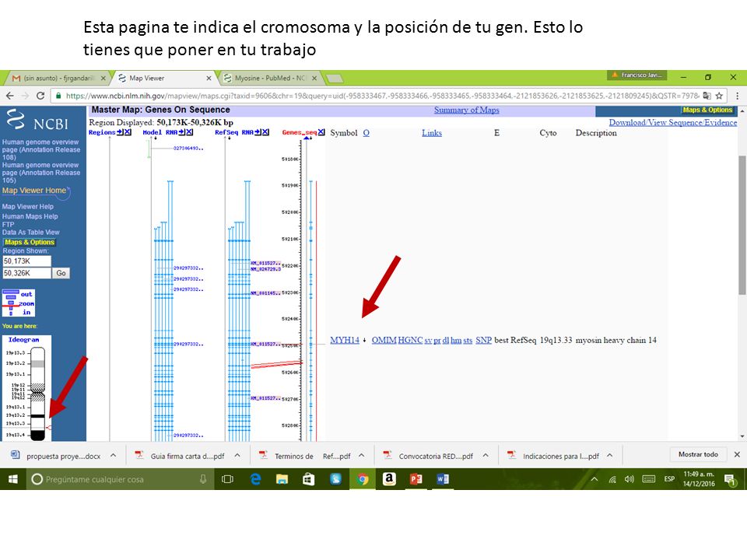Open Windows Store from the taskbar

(309, 479)
